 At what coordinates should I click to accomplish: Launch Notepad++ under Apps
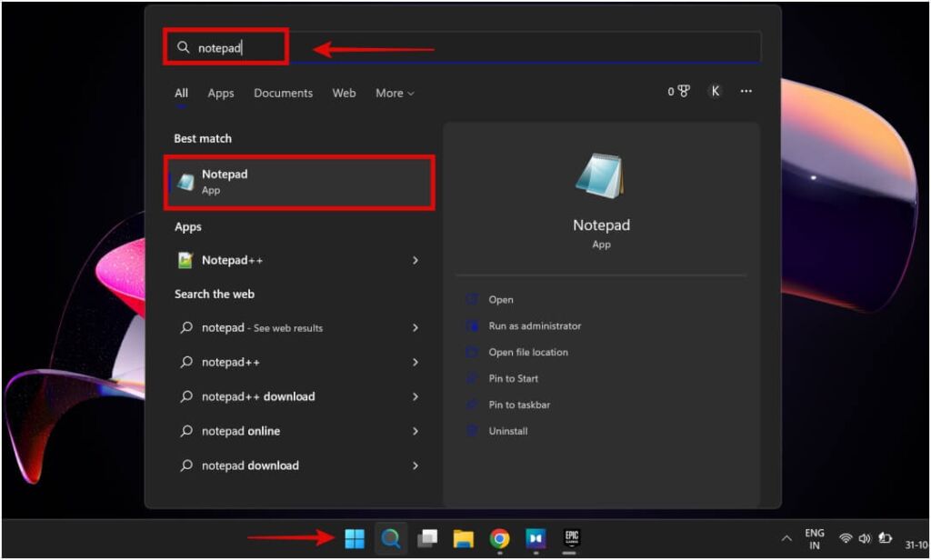[x=238, y=260]
